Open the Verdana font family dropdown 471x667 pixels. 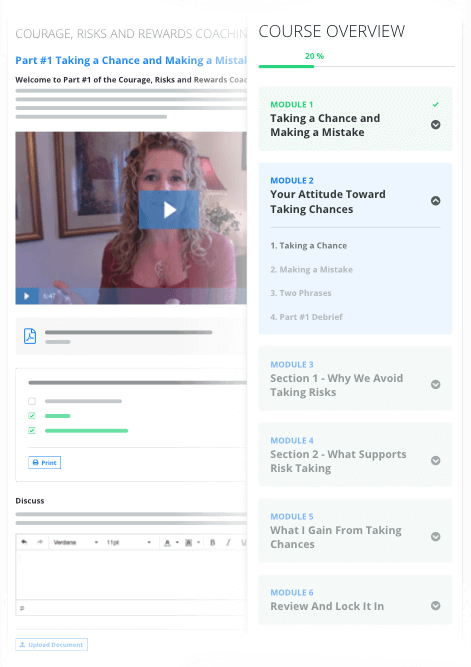tap(75, 542)
